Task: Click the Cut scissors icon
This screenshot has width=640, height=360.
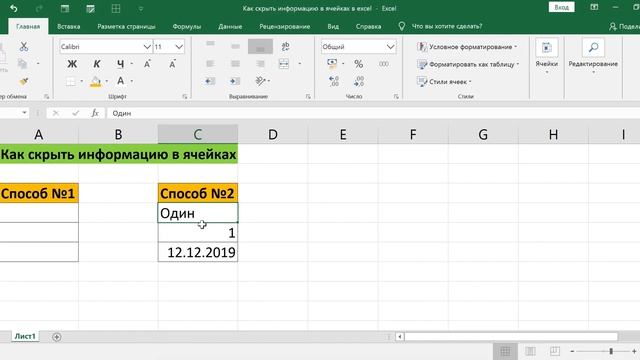Action: point(24,46)
